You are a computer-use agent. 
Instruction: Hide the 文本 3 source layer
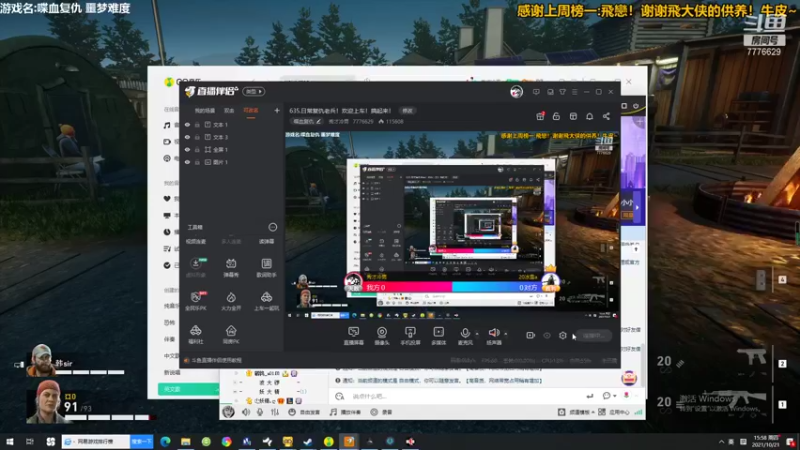187,137
